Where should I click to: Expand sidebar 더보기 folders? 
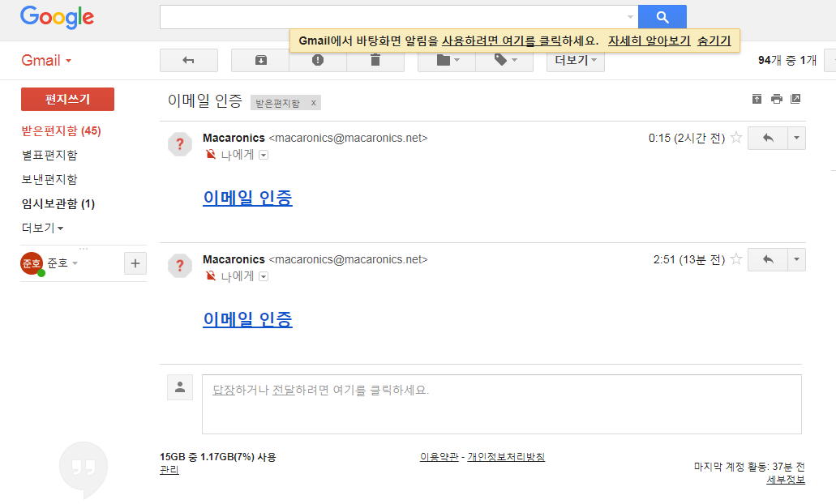pyautogui.click(x=43, y=228)
